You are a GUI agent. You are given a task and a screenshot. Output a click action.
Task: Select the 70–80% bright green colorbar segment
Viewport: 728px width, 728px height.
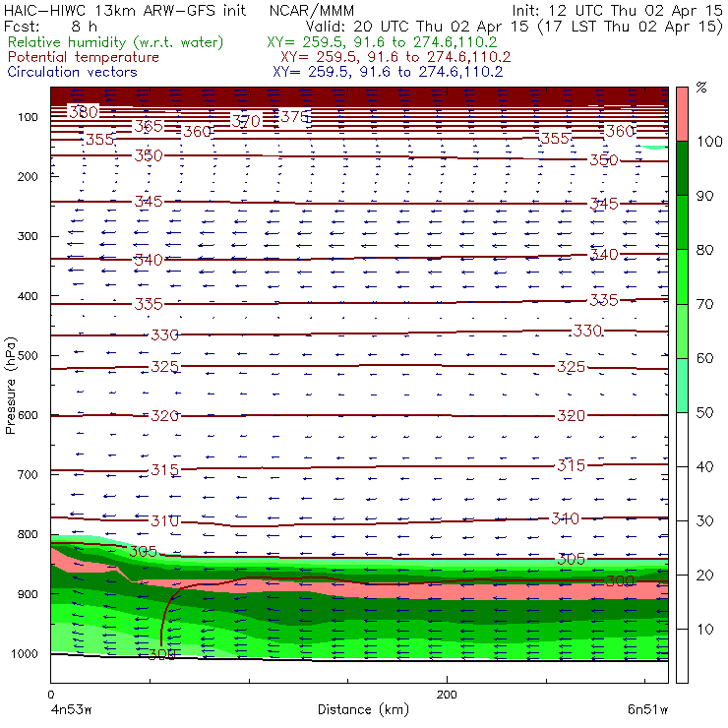coord(682,276)
